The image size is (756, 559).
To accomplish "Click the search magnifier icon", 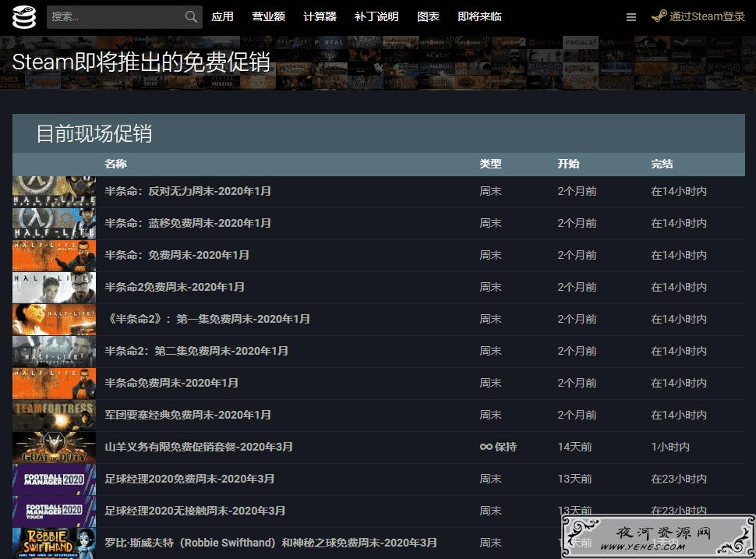I will pyautogui.click(x=191, y=17).
